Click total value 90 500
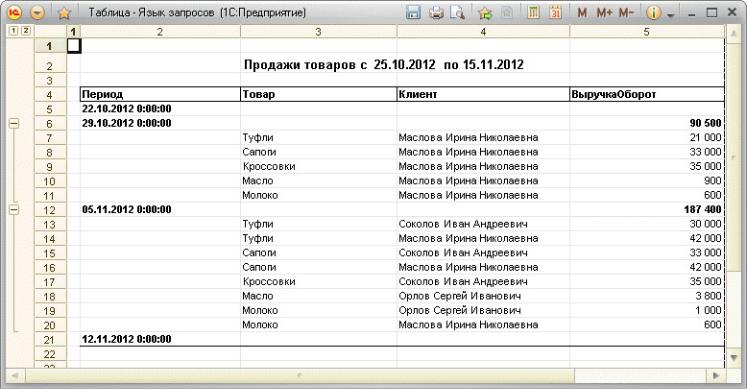 tap(705, 123)
